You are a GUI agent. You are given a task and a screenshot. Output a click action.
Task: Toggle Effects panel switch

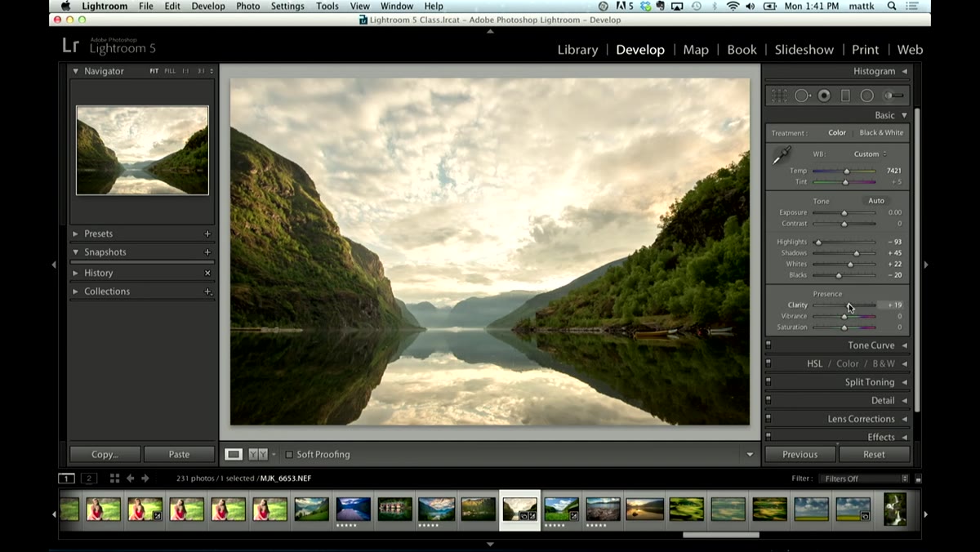768,437
